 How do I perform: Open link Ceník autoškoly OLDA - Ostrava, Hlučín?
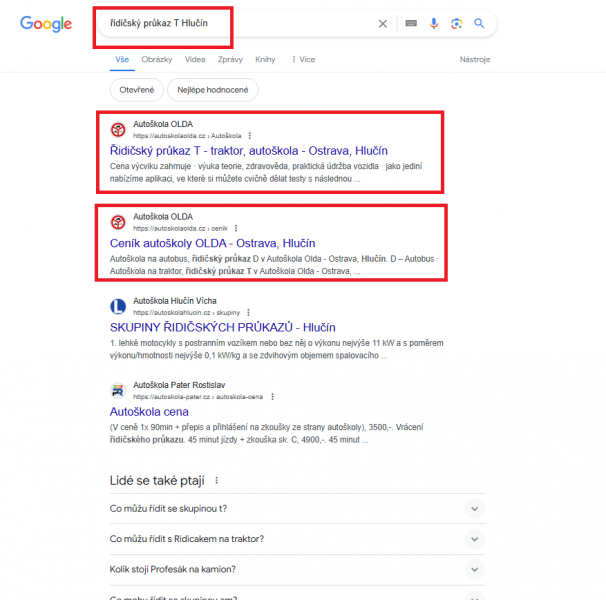pyautogui.click(x=213, y=243)
